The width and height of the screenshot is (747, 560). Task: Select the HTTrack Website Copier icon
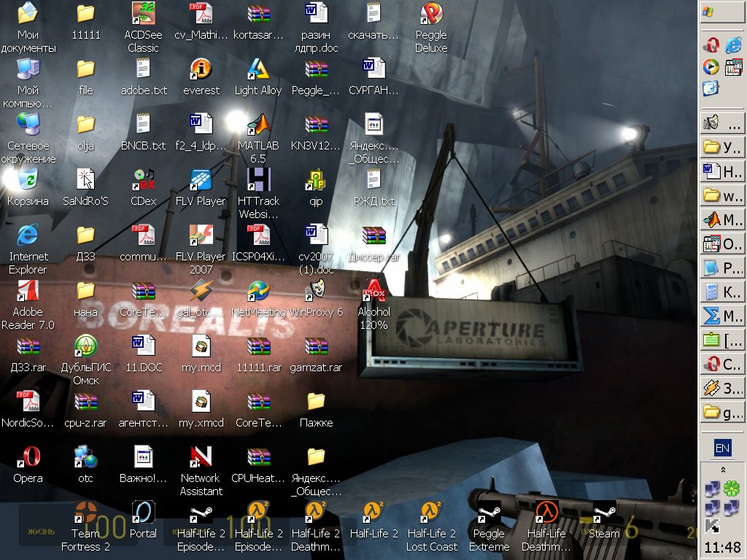coord(258,180)
